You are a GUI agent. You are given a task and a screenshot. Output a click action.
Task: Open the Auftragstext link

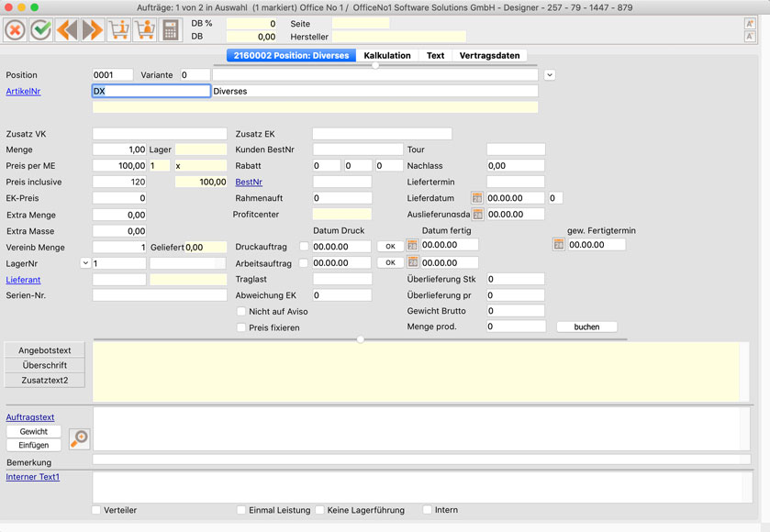click(30, 417)
